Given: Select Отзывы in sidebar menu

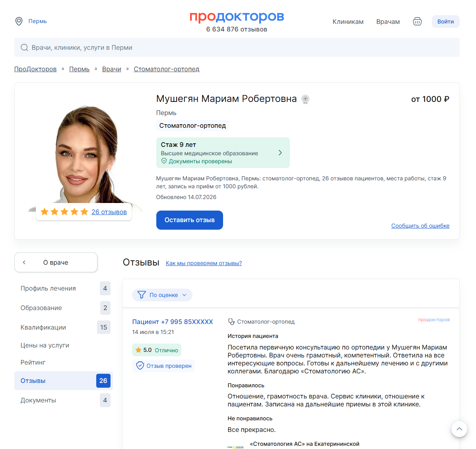Looking at the screenshot, I should click(64, 381).
